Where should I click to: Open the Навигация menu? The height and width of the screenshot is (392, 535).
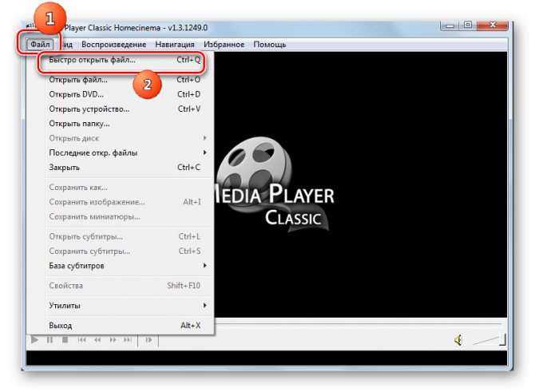tap(175, 45)
